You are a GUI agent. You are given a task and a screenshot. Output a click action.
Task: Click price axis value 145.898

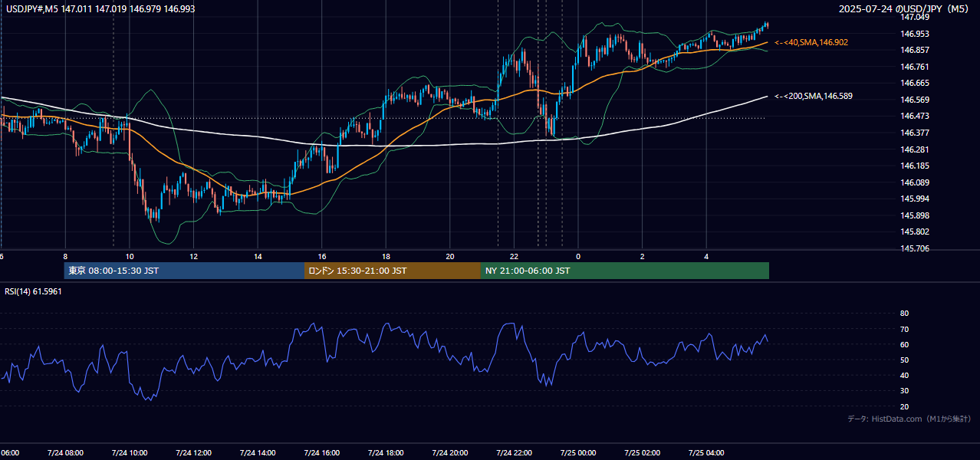tap(915, 215)
